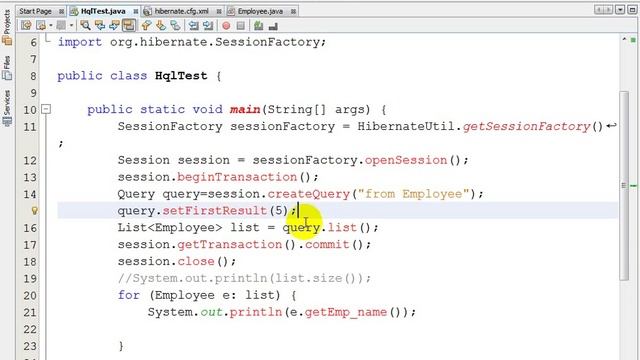Click the Find Selection magnifier icon
Image resolution: width=640 pixels, height=360 pixels.
[x=85, y=26]
